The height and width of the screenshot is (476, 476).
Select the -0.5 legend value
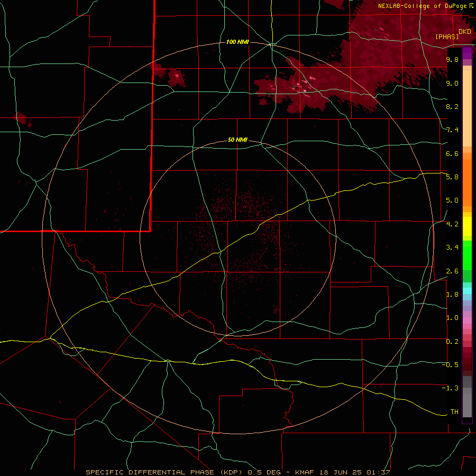450,365
